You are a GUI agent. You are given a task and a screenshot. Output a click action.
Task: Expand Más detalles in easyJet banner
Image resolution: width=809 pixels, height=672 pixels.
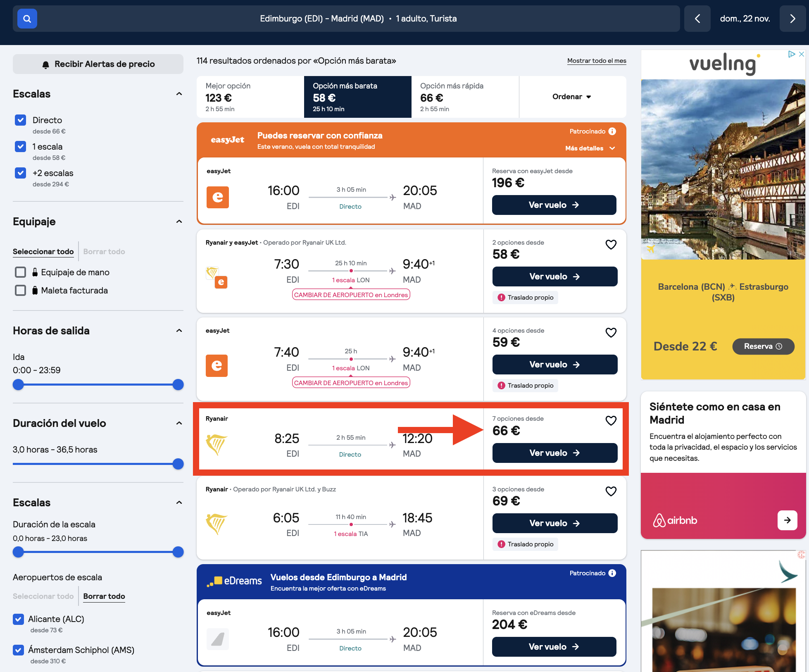pos(590,148)
